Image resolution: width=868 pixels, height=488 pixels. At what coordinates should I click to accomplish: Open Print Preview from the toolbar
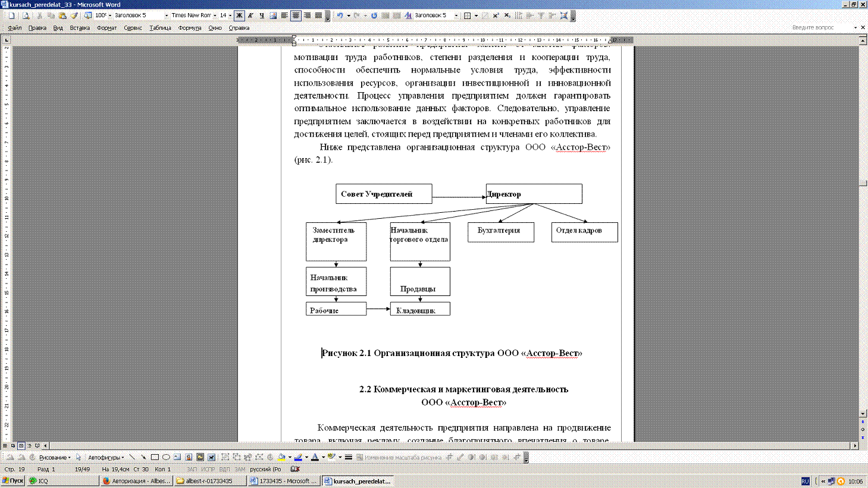pyautogui.click(x=26, y=15)
